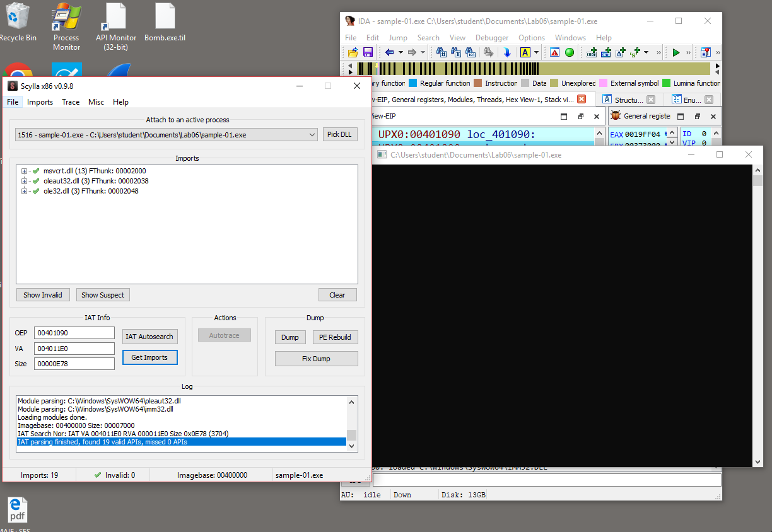Select the 'IAT parsing finished' log line
Viewport: 772px width, 532px height.
click(x=182, y=442)
